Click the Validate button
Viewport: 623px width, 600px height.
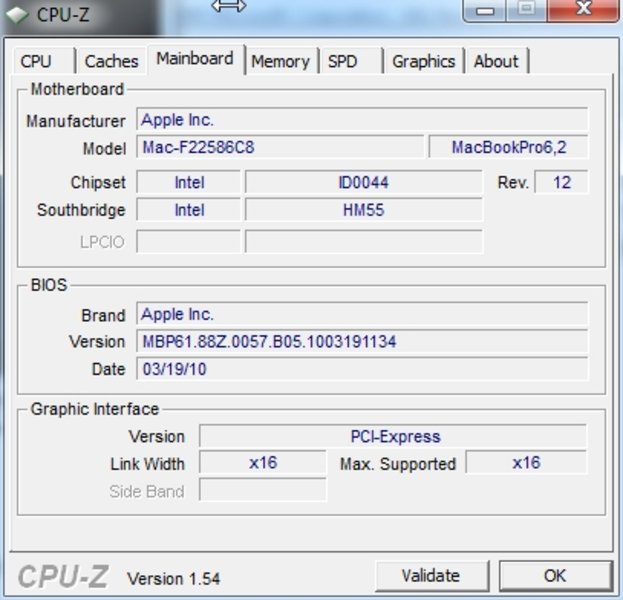pos(431,575)
